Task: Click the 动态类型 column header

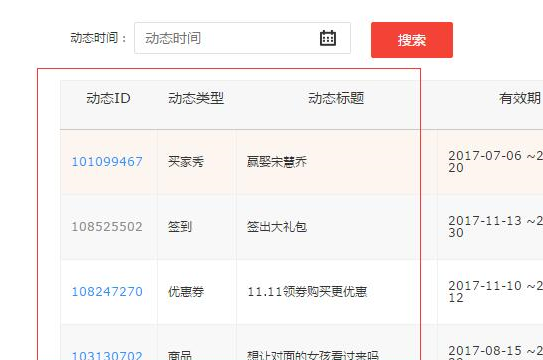Action: click(196, 98)
